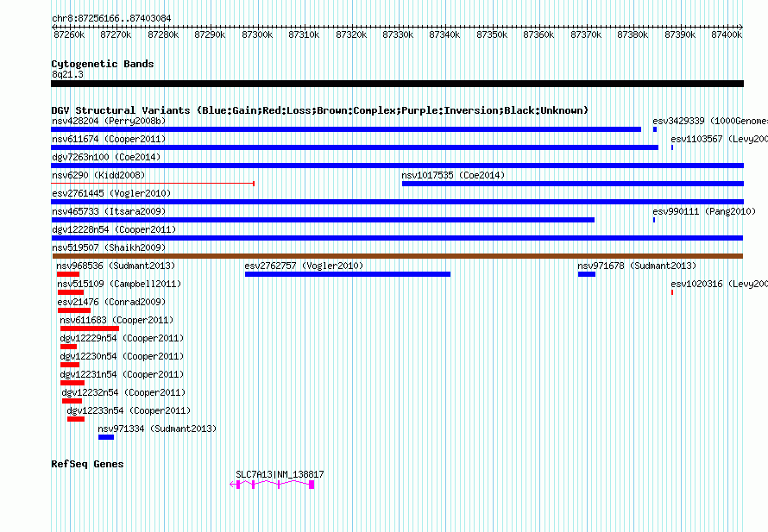Select the red dgv12233n54 loss bar
Image resolution: width=768 pixels, height=532 pixels.
tap(76, 419)
